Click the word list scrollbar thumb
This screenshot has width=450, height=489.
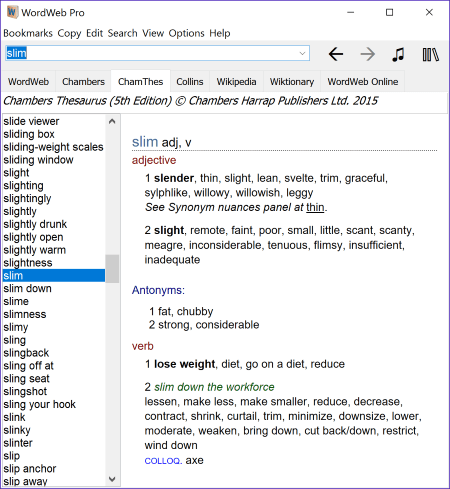click(112, 269)
